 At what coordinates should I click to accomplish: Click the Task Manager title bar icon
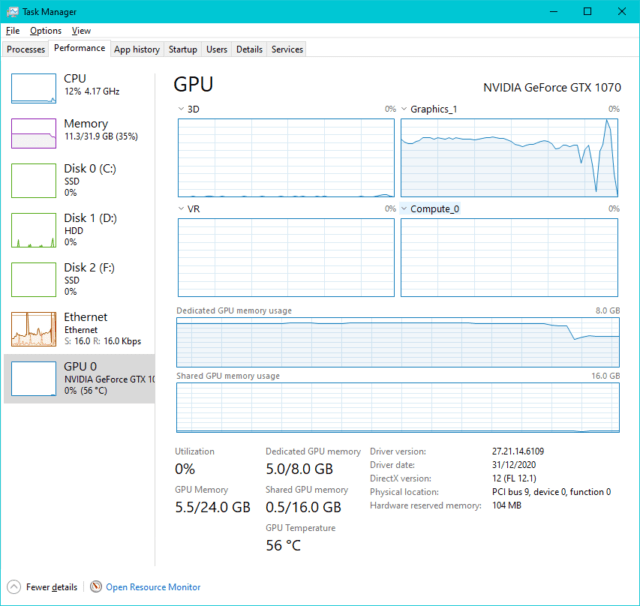coord(12,11)
